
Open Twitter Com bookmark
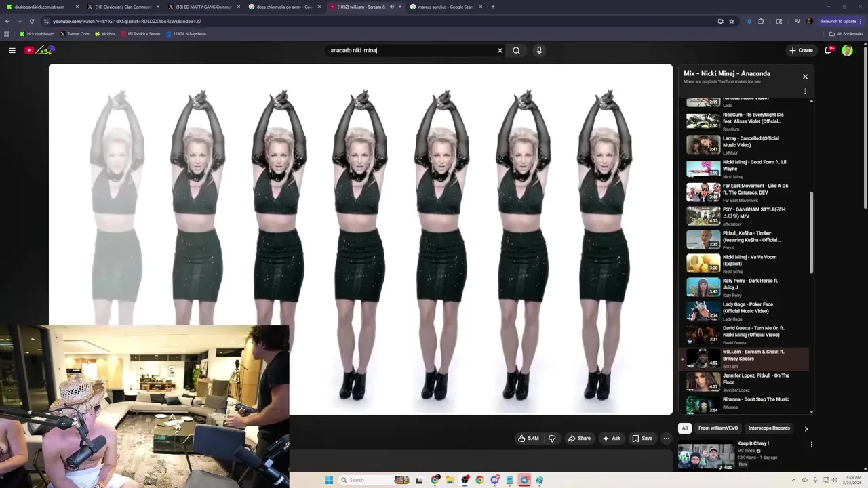[75, 33]
